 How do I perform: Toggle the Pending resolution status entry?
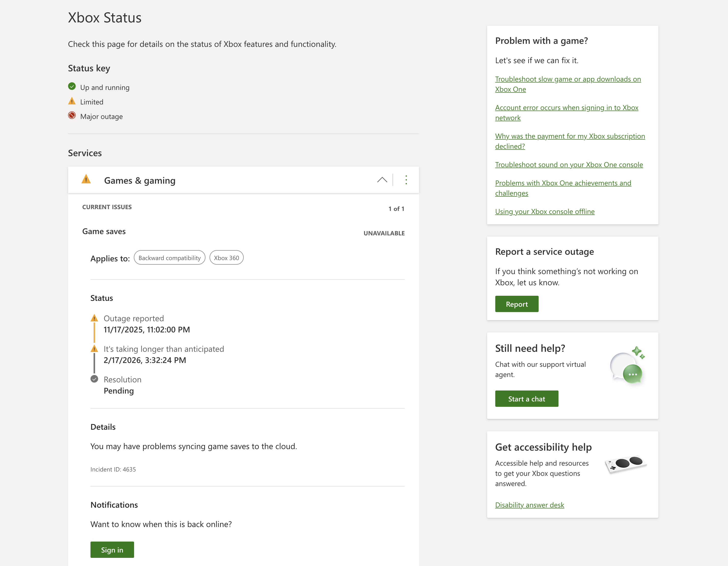(119, 390)
